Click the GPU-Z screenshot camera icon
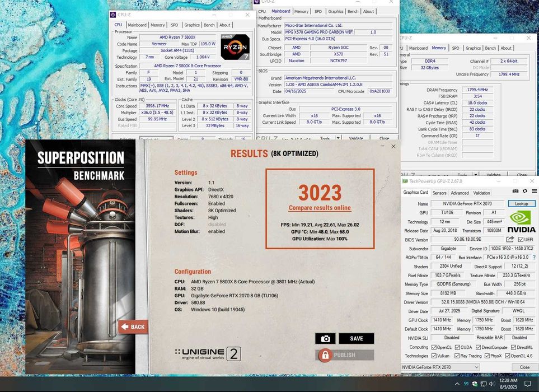Image resolution: width=539 pixels, height=392 pixels. (515, 191)
